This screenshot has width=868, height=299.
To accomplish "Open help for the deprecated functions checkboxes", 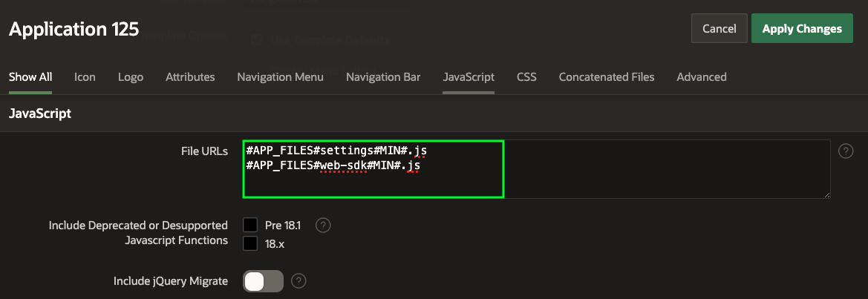I will 323,225.
